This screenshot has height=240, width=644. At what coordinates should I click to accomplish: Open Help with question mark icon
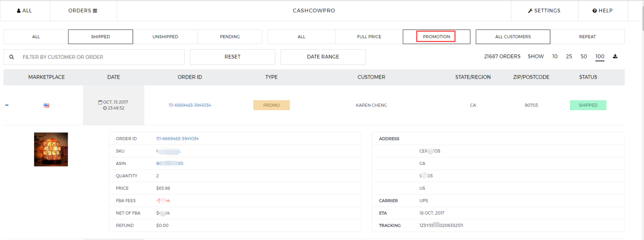(602, 11)
